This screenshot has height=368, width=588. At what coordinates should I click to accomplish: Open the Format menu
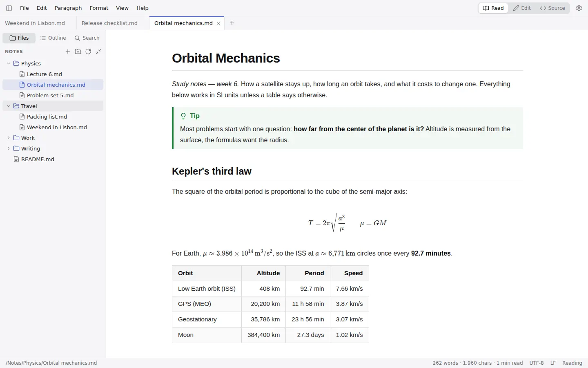point(99,8)
